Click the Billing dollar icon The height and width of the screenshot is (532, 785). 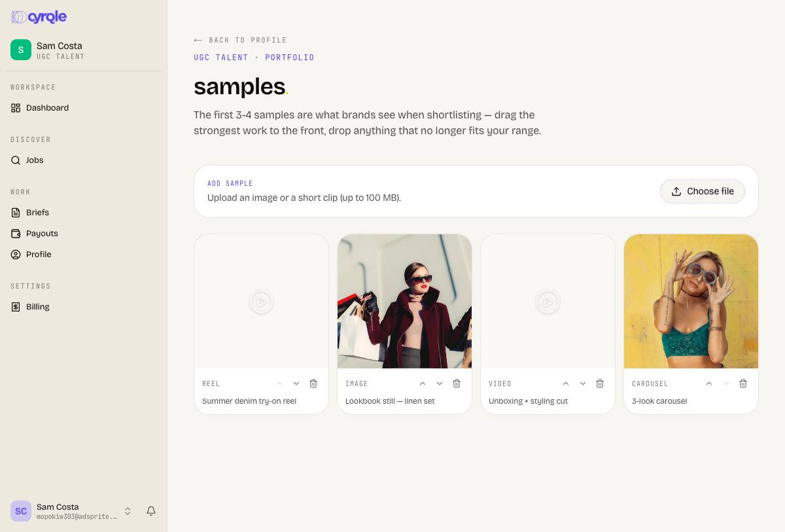click(16, 307)
